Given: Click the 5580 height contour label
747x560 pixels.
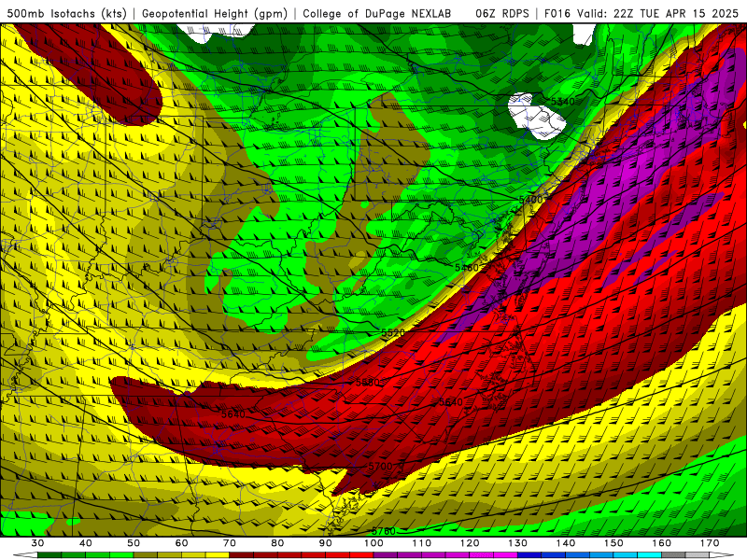Looking at the screenshot, I should (x=368, y=383).
